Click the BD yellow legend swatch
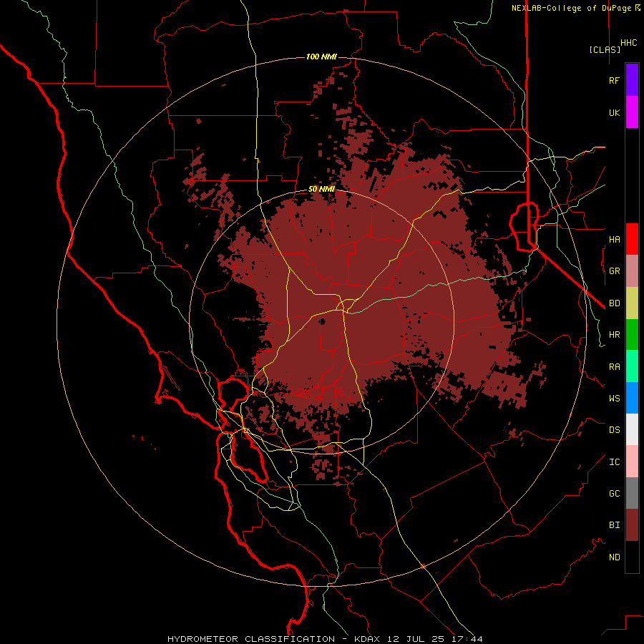The width and height of the screenshot is (644, 644). tap(632, 303)
